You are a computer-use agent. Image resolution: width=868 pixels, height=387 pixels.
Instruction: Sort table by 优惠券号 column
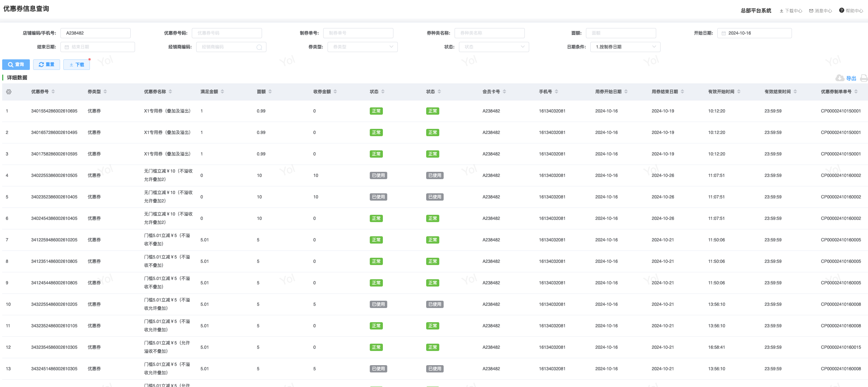(53, 92)
